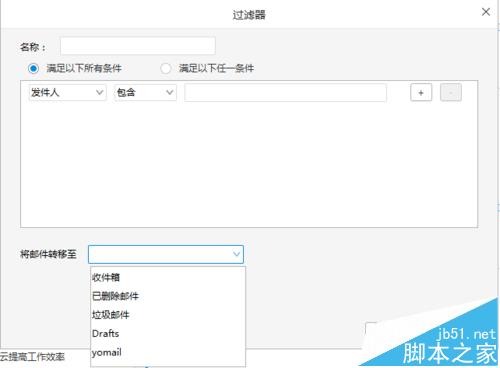Click the condition value text field
Image resolution: width=500 pixels, height=368 pixels.
tap(285, 92)
